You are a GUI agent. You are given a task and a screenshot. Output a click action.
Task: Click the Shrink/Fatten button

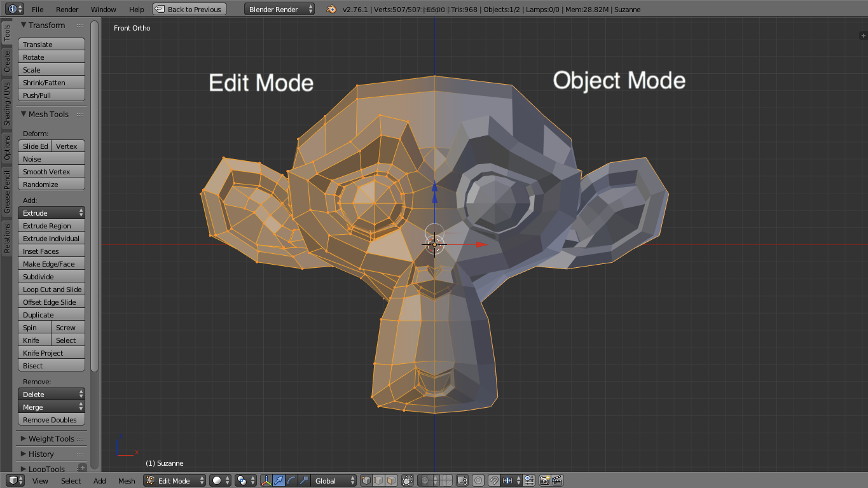(52, 83)
